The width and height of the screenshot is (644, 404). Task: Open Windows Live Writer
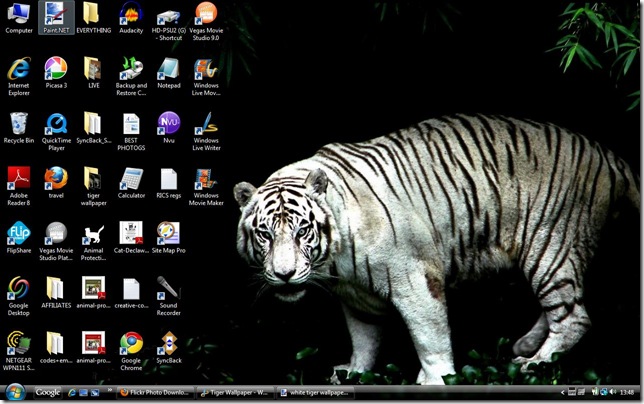[206, 131]
